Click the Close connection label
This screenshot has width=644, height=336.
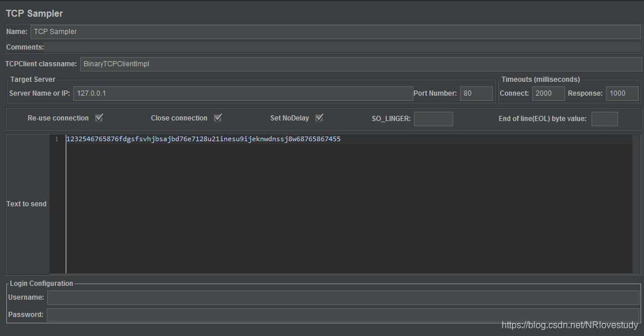(179, 118)
